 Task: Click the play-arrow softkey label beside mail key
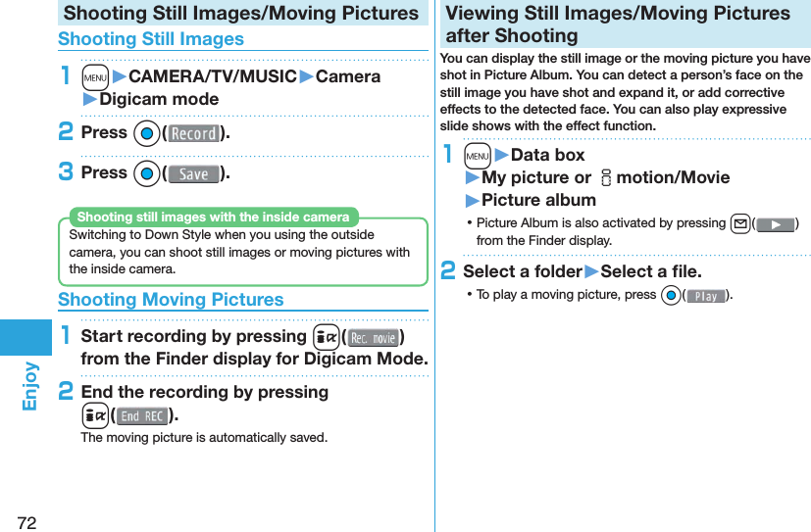pyautogui.click(x=775, y=223)
